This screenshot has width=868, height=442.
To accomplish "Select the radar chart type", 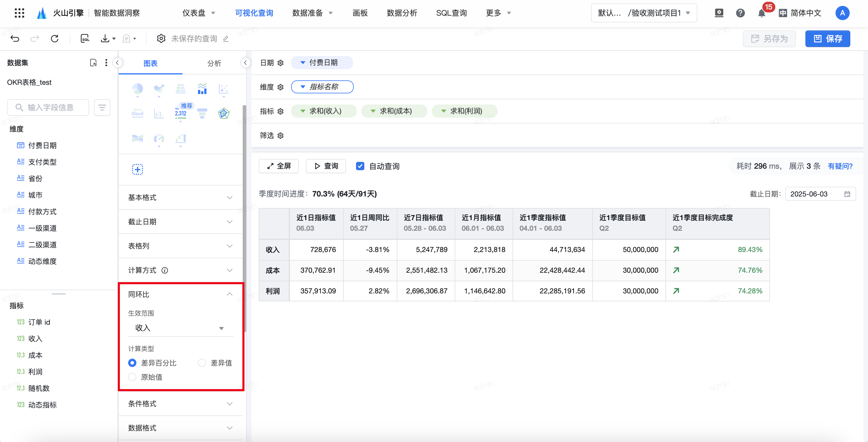I will pyautogui.click(x=224, y=113).
